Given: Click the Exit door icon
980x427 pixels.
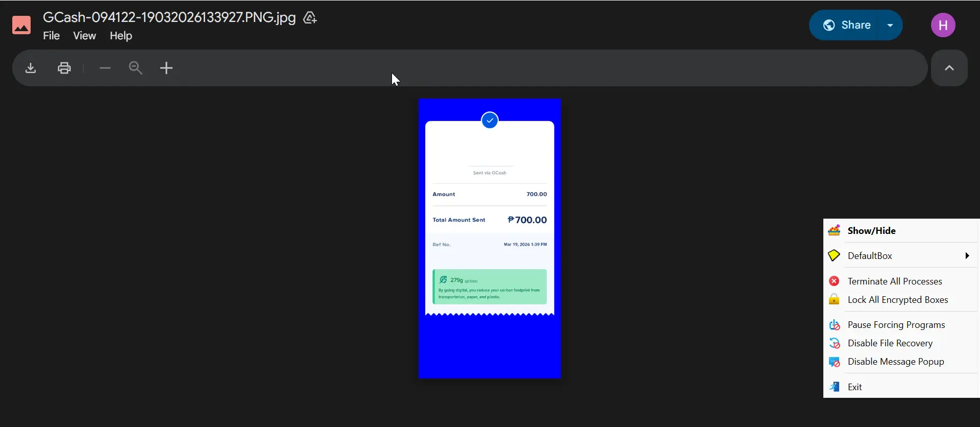Looking at the screenshot, I should coord(835,387).
